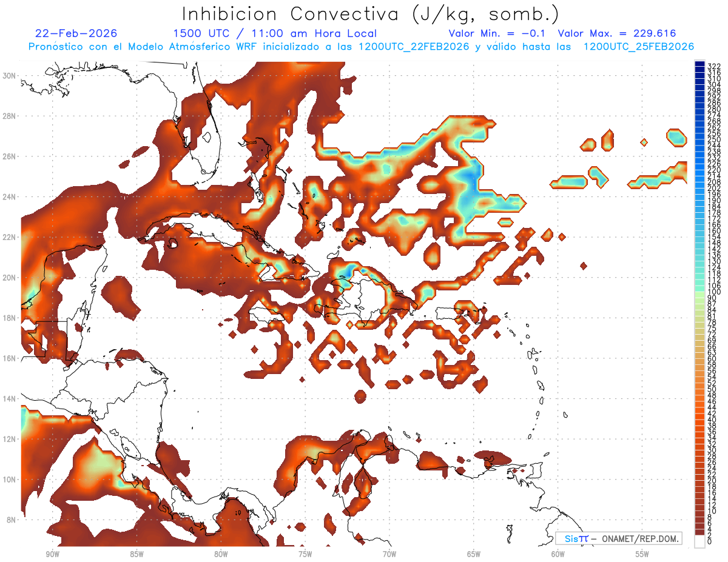The height and width of the screenshot is (562, 728).
Task: Click the 65W longitude label
Action: (x=474, y=554)
